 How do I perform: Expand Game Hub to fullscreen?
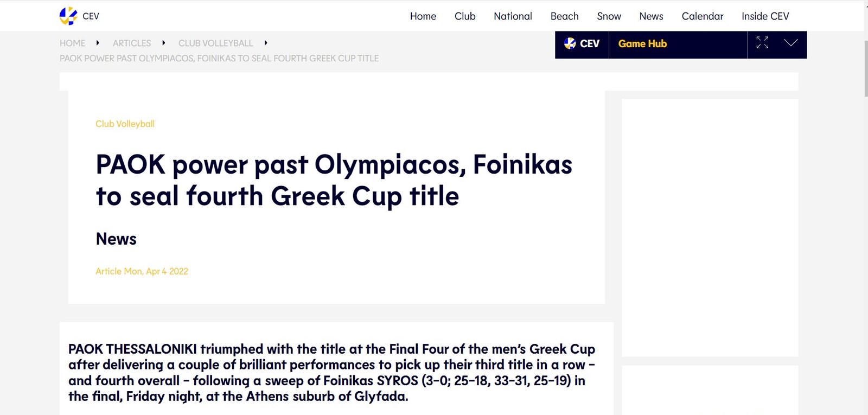(x=762, y=43)
